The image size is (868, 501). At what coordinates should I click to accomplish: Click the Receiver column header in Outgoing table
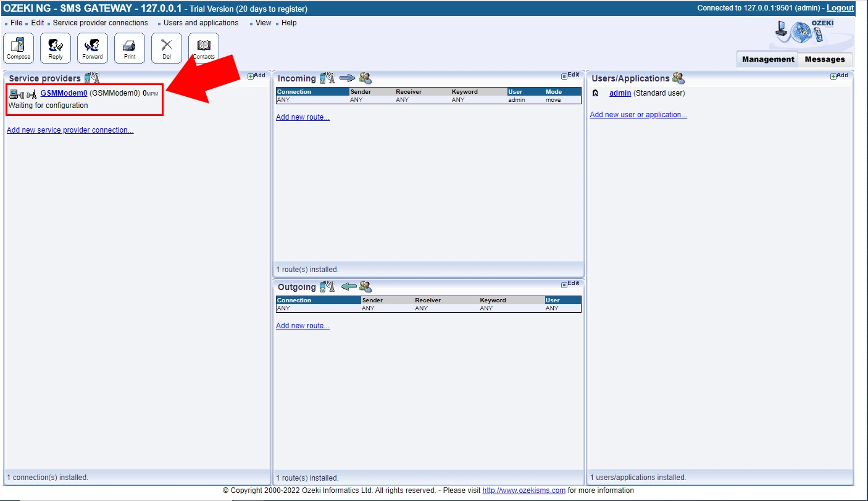click(x=446, y=300)
